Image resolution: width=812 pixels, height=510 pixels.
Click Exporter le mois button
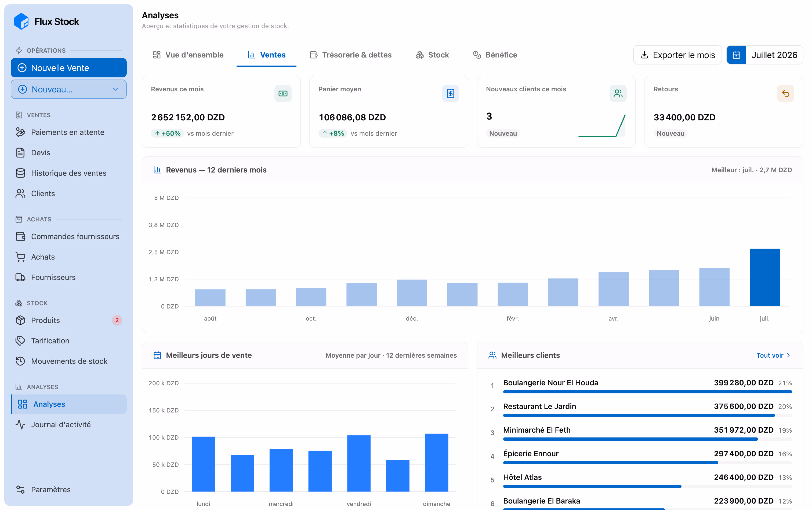point(677,55)
